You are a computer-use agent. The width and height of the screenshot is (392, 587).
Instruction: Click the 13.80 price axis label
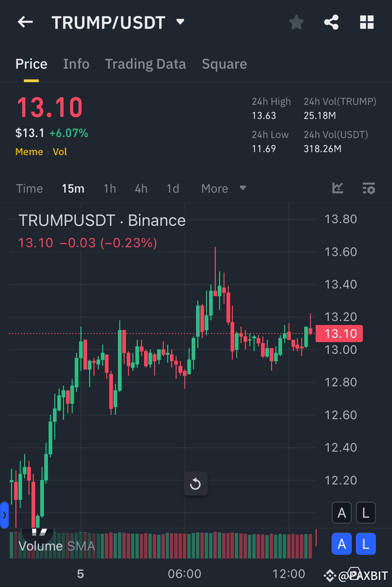tap(341, 219)
